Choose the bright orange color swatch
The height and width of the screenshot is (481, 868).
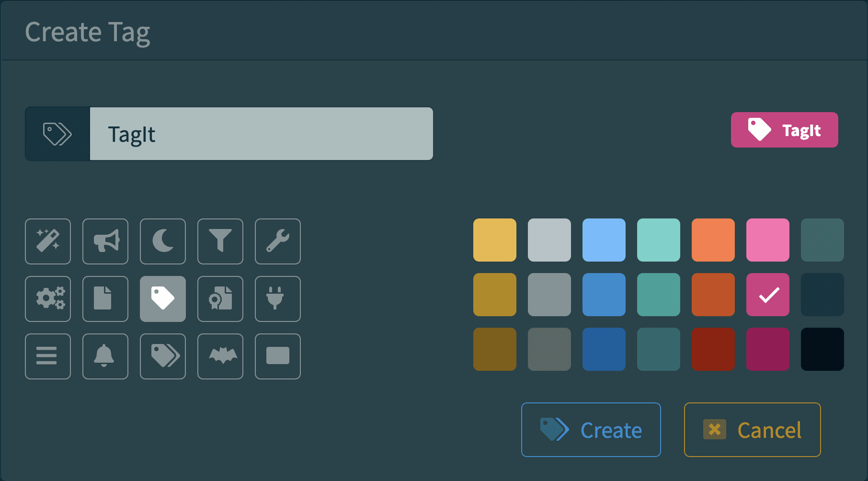point(713,240)
